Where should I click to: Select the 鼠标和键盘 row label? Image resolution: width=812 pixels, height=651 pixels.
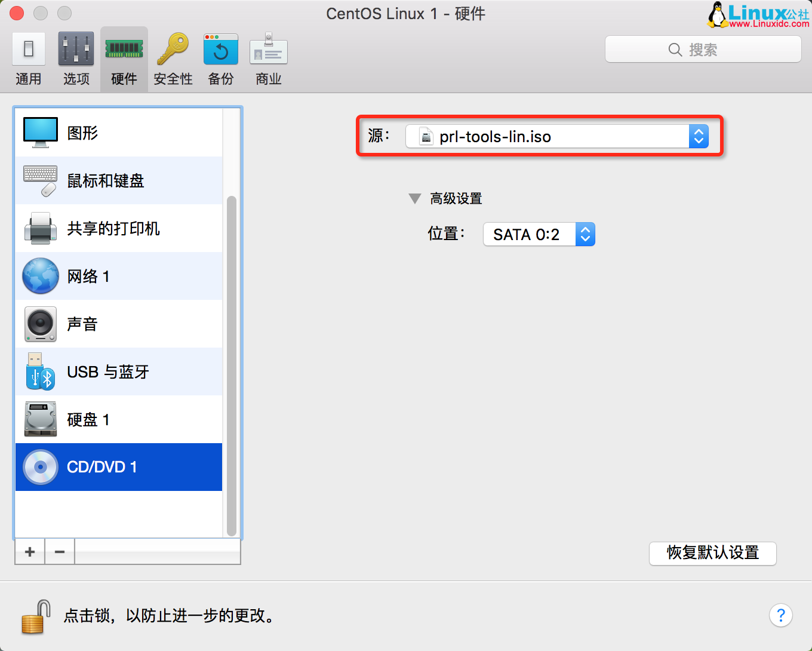pyautogui.click(x=106, y=180)
